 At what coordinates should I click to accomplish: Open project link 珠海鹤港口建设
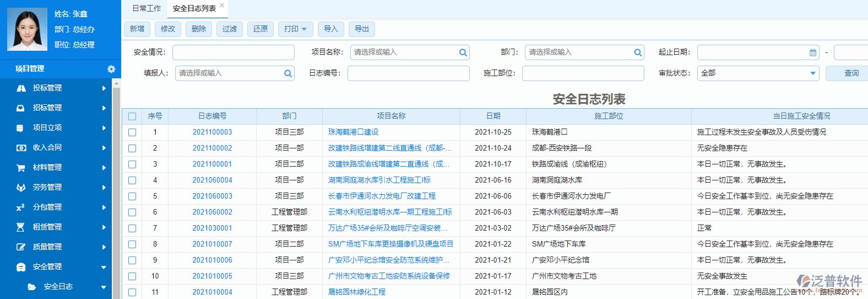pyautogui.click(x=354, y=132)
